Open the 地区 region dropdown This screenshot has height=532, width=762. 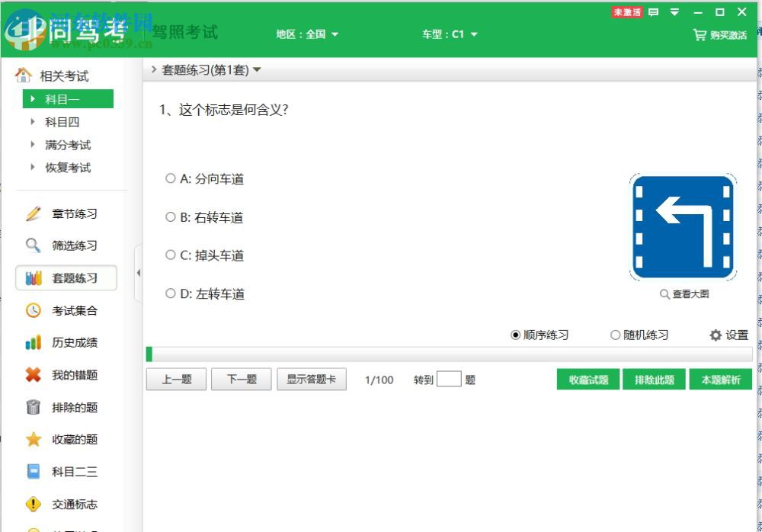coord(307,34)
